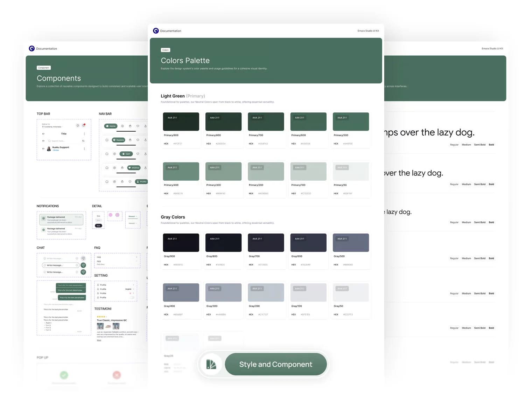This screenshot has height=402, width=532.
Task: Click the green send icon beside the outlined message field
Action: pos(83,265)
